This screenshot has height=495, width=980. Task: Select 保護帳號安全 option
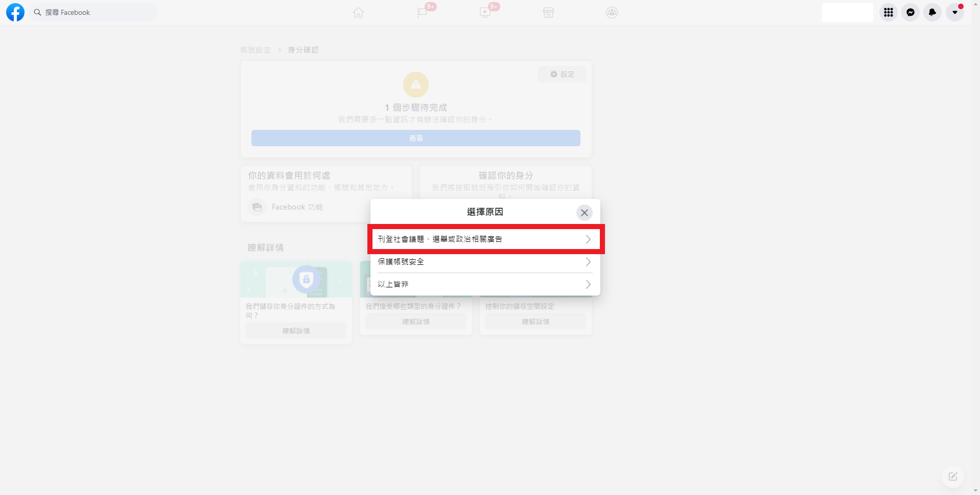[x=485, y=261]
